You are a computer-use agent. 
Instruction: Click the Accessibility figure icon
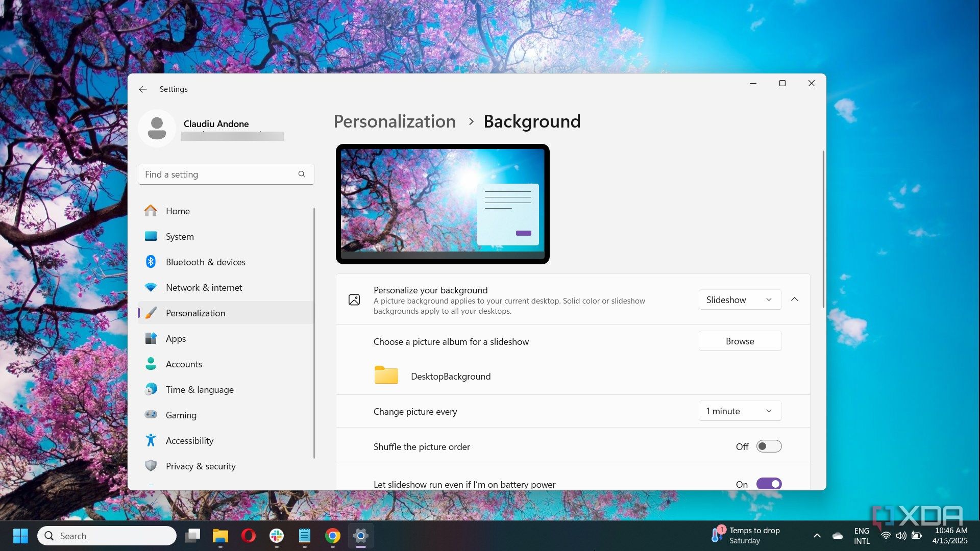151,440
